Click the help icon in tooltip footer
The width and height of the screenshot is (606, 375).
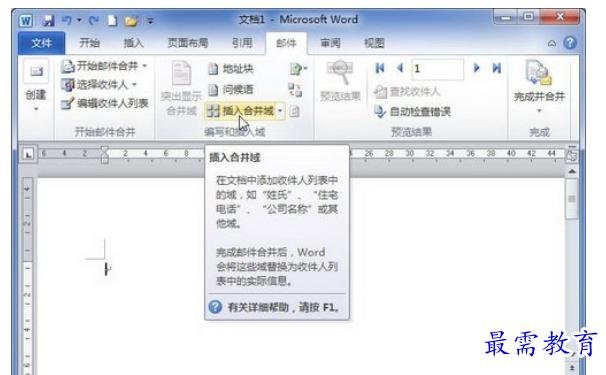tap(215, 307)
